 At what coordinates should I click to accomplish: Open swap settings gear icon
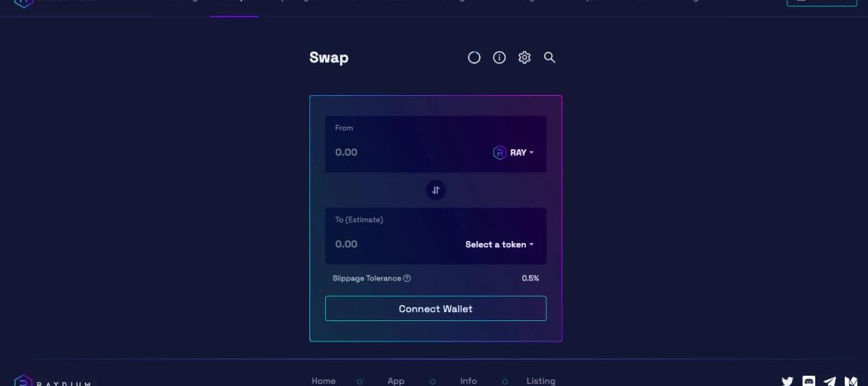pos(524,57)
